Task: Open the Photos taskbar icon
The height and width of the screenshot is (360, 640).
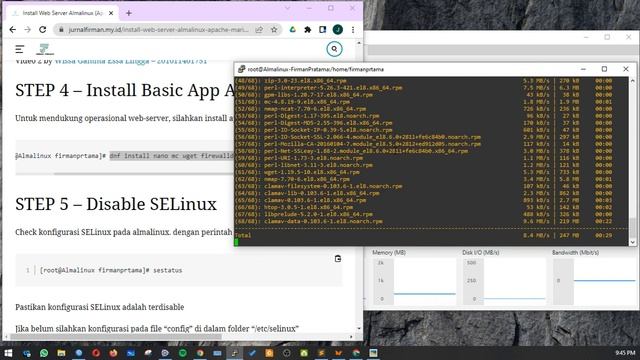Action: pyautogui.click(x=373, y=353)
